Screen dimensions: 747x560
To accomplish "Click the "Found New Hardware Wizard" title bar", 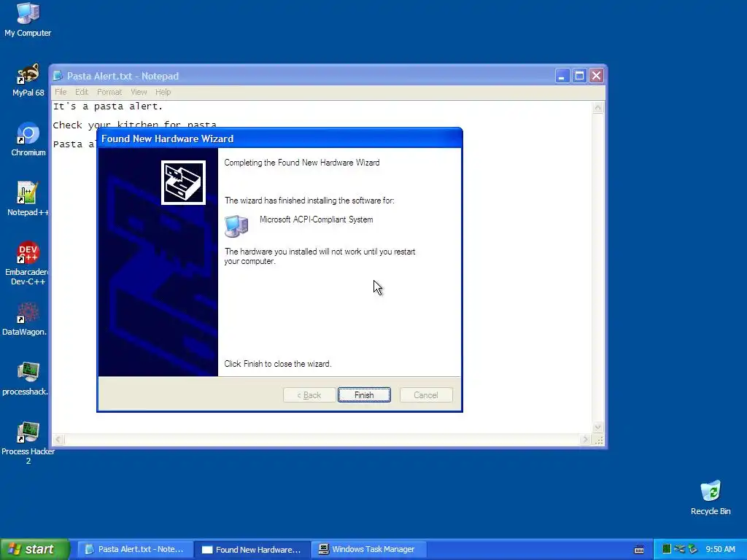I will pyautogui.click(x=279, y=139).
